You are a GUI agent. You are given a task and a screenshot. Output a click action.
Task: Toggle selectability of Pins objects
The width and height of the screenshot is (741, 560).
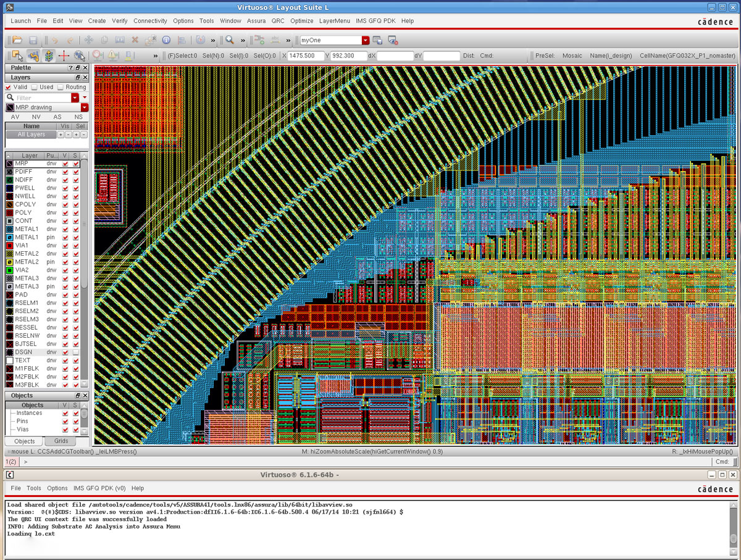coord(76,421)
